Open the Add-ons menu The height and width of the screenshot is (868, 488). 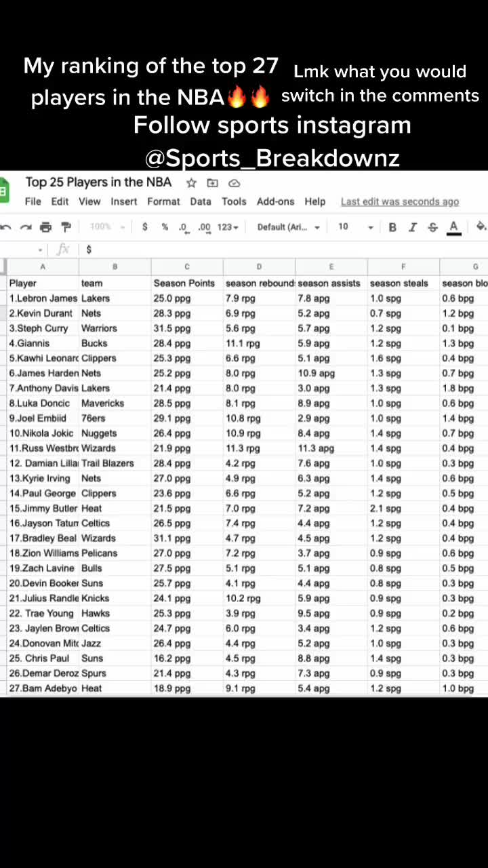click(275, 201)
